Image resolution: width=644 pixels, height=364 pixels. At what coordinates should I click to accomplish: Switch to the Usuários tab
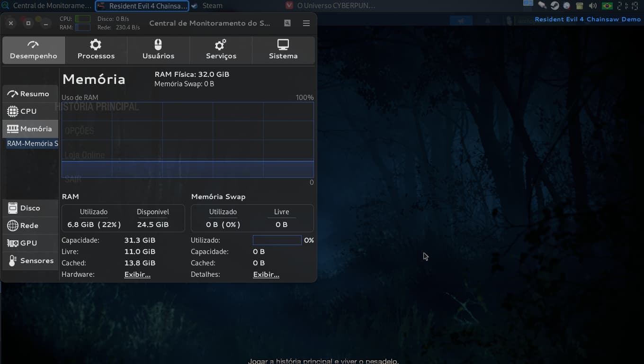click(158, 50)
